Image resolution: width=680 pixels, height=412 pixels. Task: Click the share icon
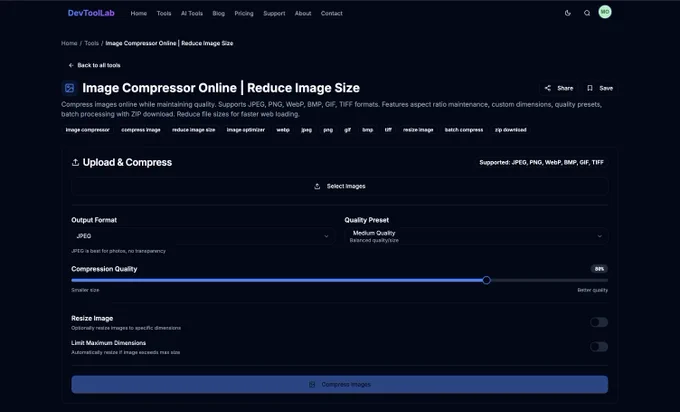(548, 88)
